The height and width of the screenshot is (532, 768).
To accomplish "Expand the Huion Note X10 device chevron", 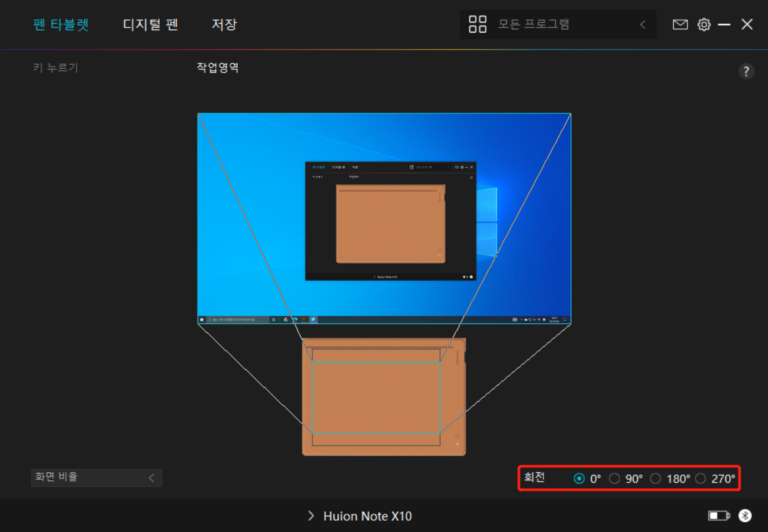I will 311,516.
